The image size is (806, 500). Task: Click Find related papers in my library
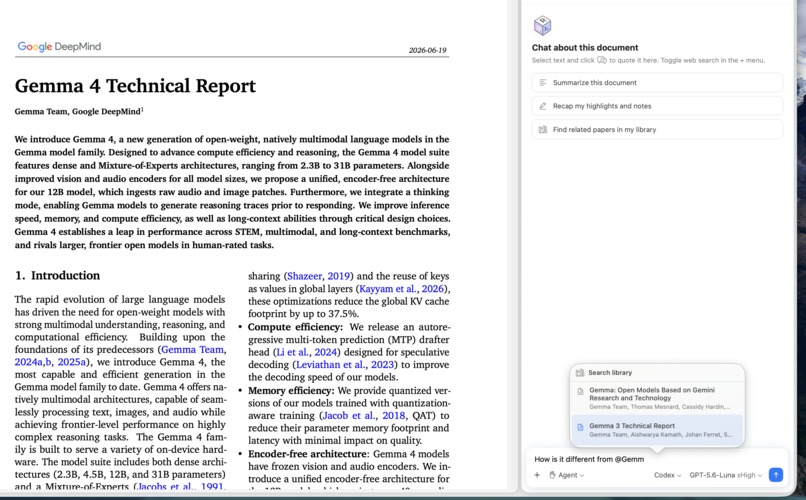657,129
